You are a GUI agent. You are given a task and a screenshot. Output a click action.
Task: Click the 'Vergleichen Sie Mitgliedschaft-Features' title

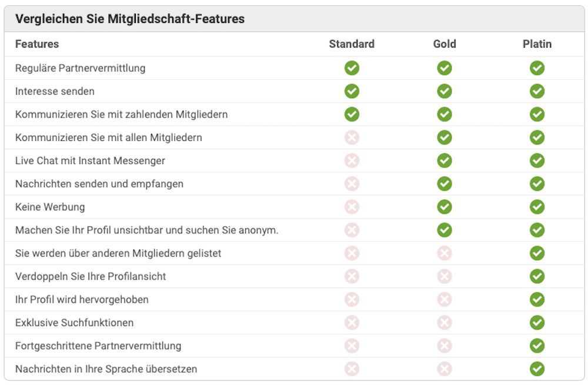(x=130, y=19)
